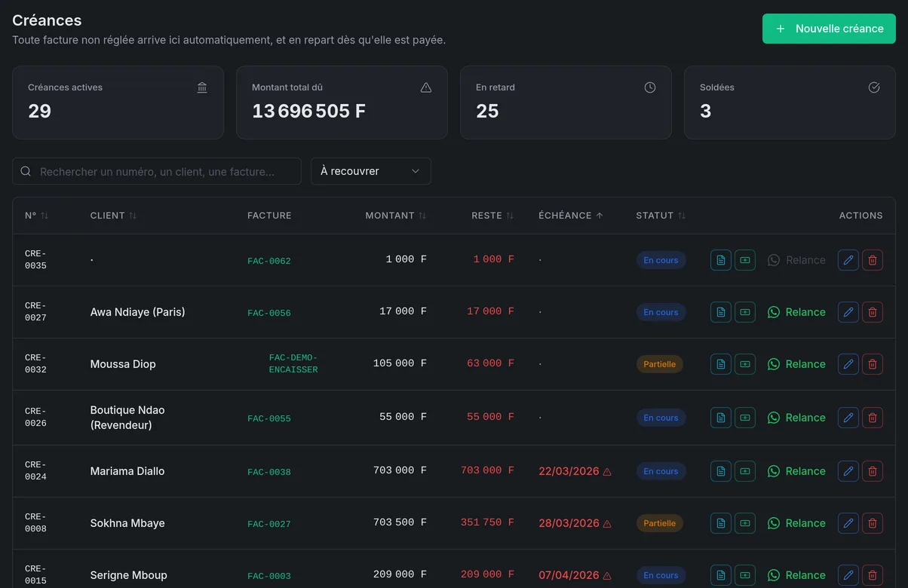Sort the table by the Statut column
The image size is (908, 588).
pos(661,216)
